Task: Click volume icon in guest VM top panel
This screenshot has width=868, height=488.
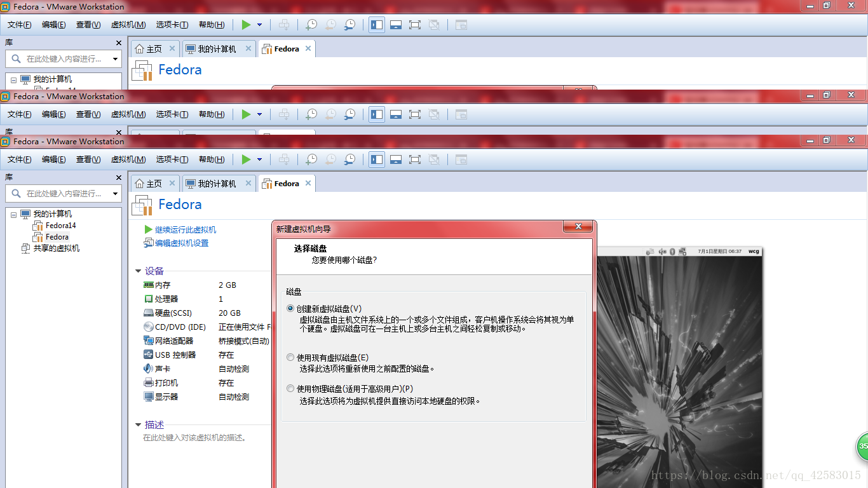Action: (x=661, y=252)
